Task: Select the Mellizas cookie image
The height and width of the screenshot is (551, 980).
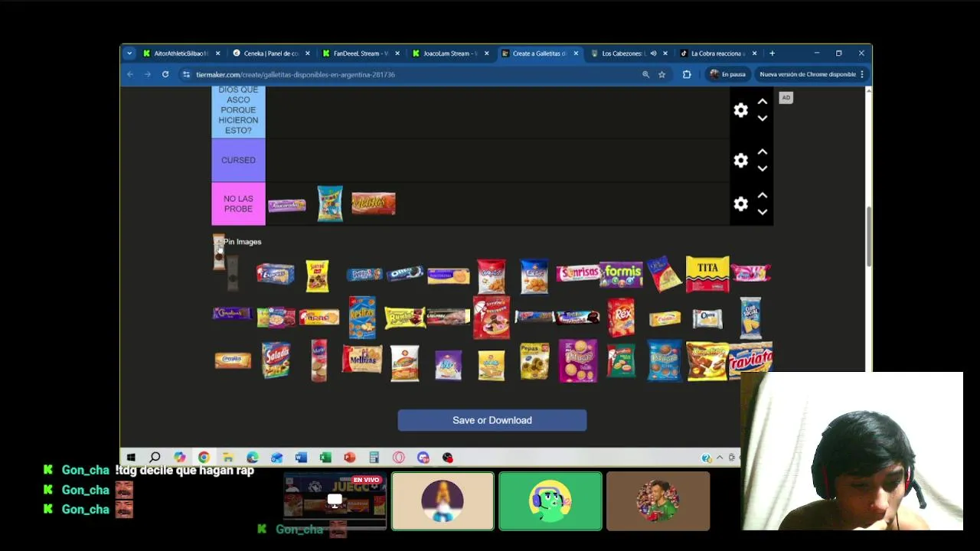Action: [362, 360]
